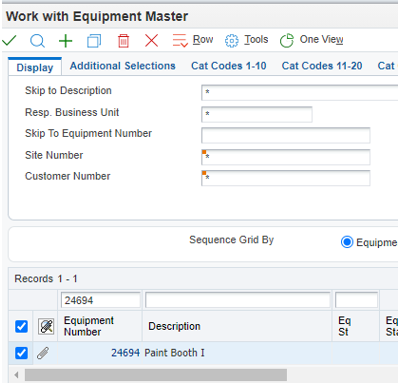Open the Cat Codes 1-10 tab
400x385 pixels.
tap(229, 66)
